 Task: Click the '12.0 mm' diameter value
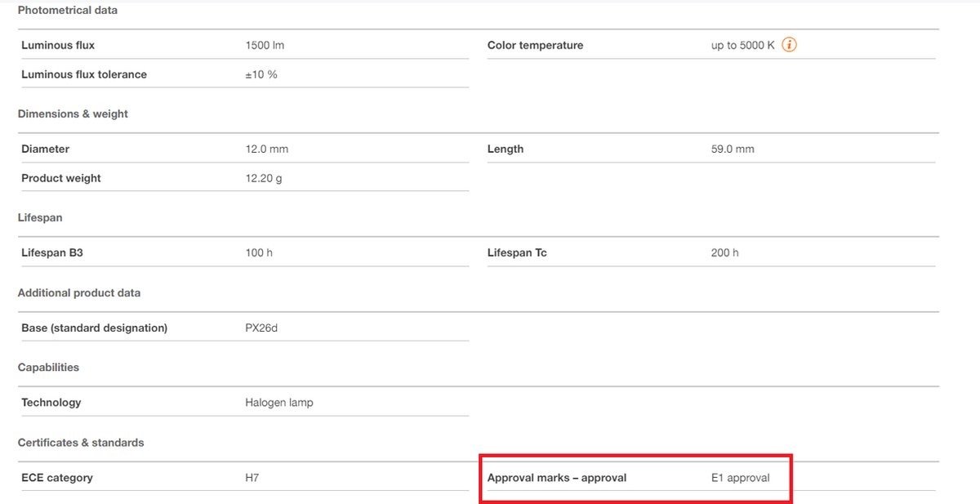click(x=266, y=149)
